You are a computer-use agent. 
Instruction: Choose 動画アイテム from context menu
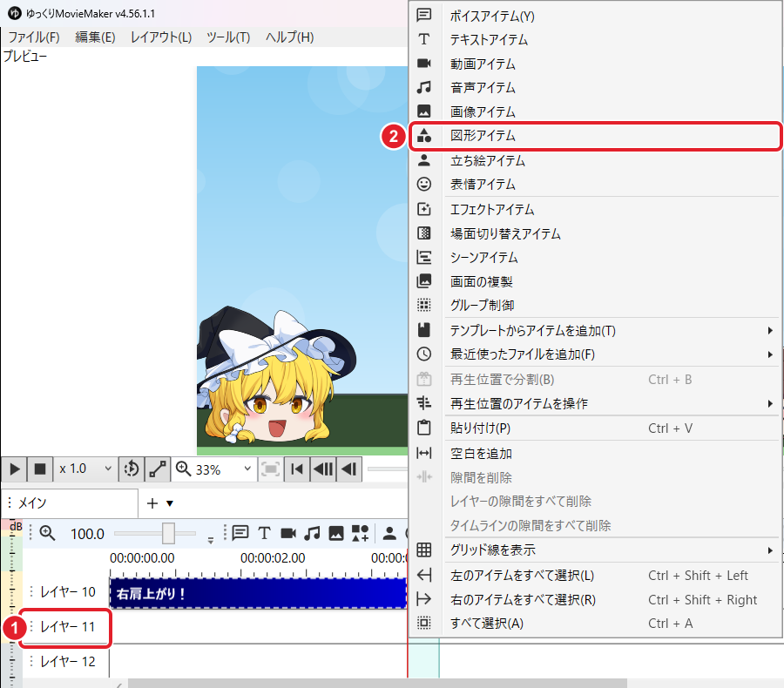tap(595, 64)
